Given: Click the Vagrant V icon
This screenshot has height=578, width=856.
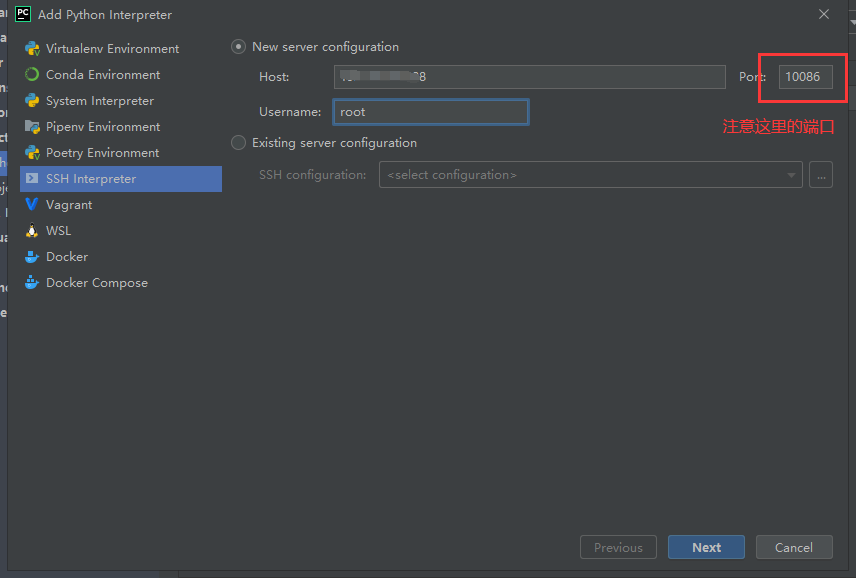Looking at the screenshot, I should coord(32,205).
